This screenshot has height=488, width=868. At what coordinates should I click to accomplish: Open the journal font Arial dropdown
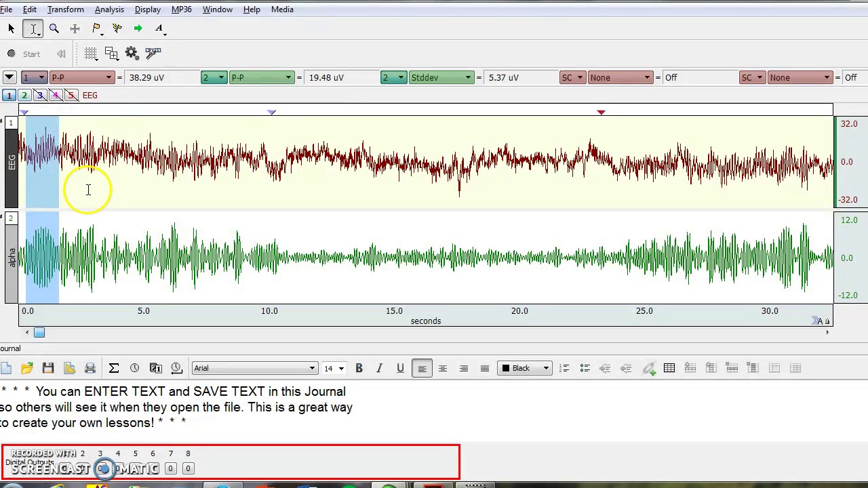[x=255, y=368]
